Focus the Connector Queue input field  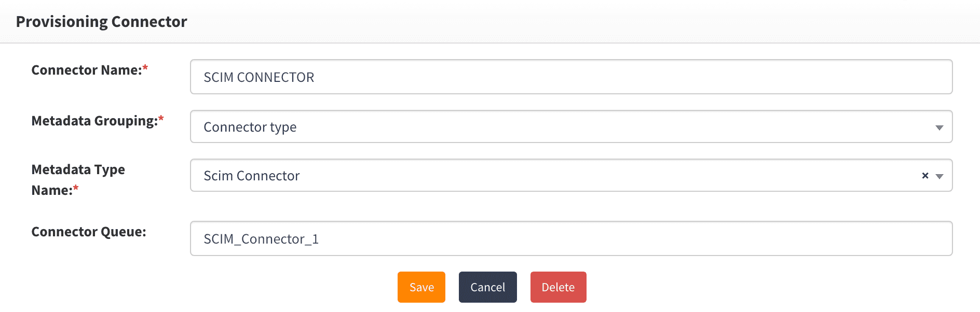[571, 239]
